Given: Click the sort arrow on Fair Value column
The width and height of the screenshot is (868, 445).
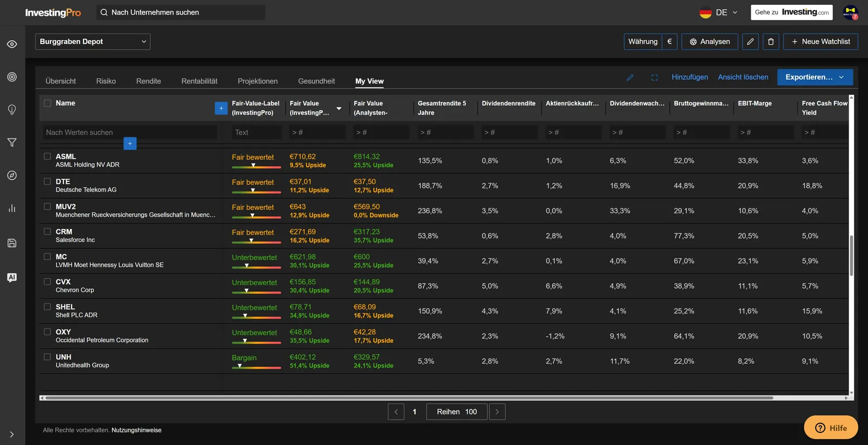Looking at the screenshot, I should pos(339,109).
